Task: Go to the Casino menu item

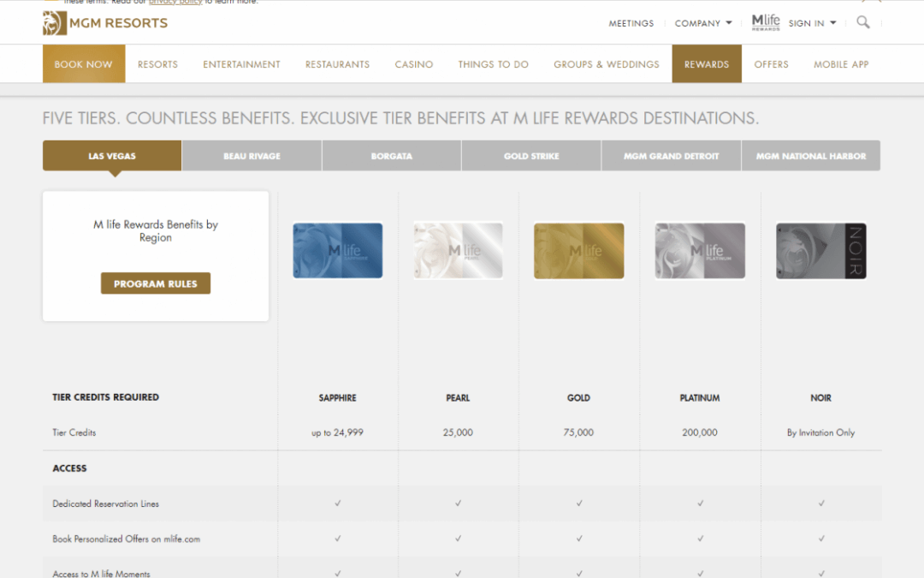Action: click(413, 64)
